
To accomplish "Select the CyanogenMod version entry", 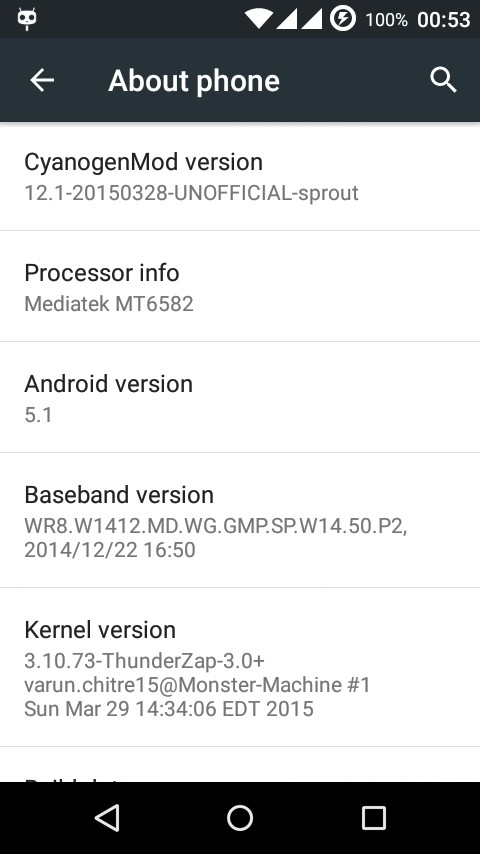I will (x=240, y=176).
